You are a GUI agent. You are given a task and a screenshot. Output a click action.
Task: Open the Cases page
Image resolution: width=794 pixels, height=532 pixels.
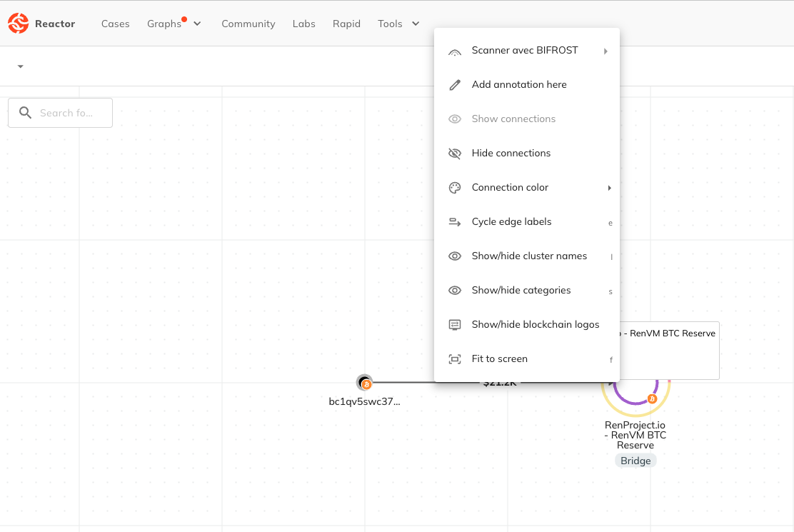(x=116, y=24)
